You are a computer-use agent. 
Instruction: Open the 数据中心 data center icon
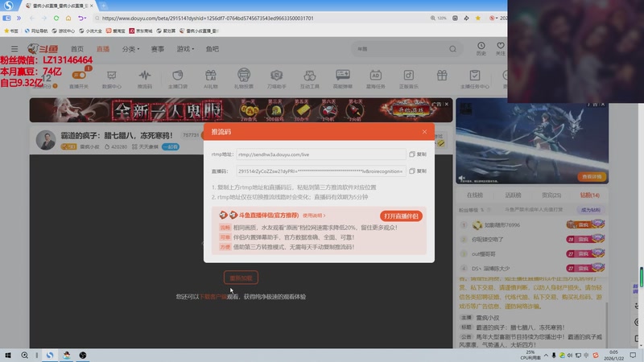111,79
